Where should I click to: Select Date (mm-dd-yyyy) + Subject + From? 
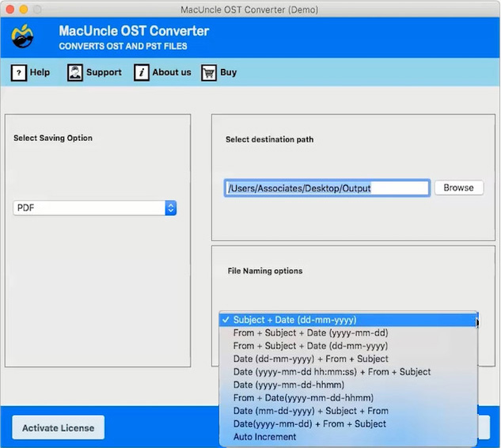click(348, 411)
